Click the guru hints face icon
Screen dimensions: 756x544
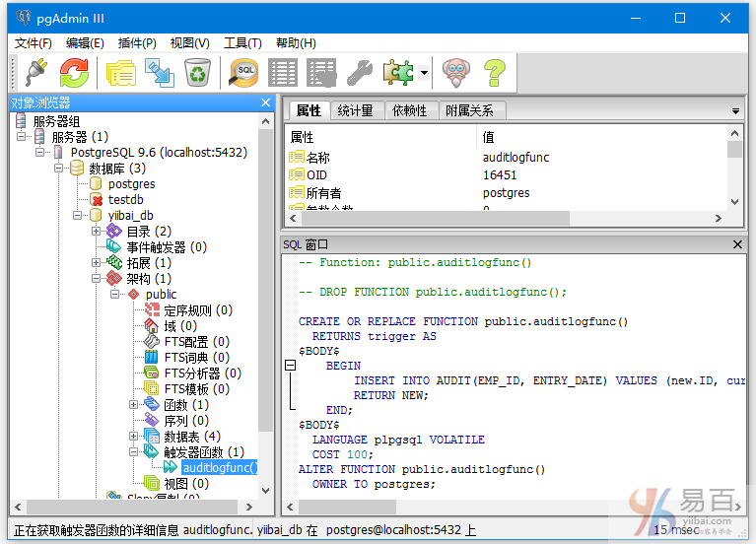click(x=454, y=72)
